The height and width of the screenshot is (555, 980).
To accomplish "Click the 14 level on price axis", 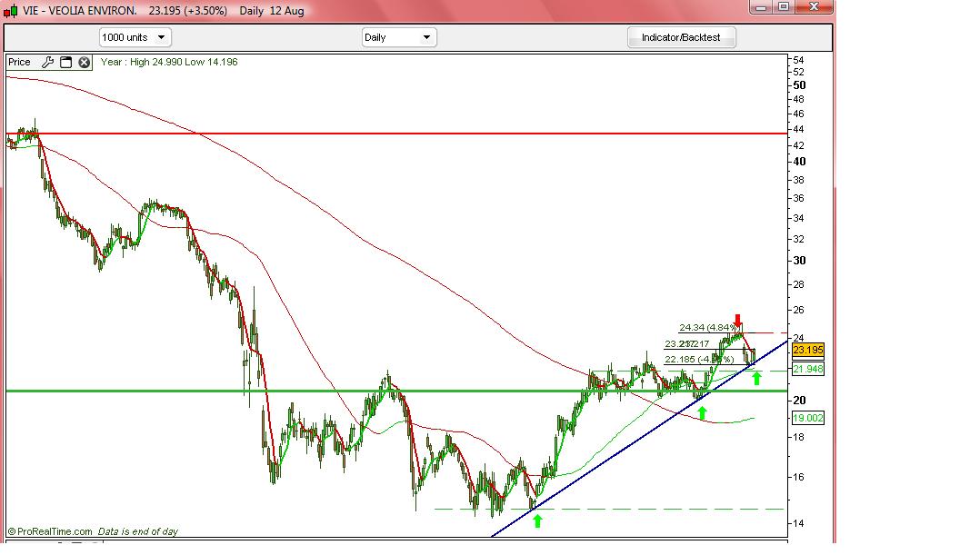I will [798, 523].
